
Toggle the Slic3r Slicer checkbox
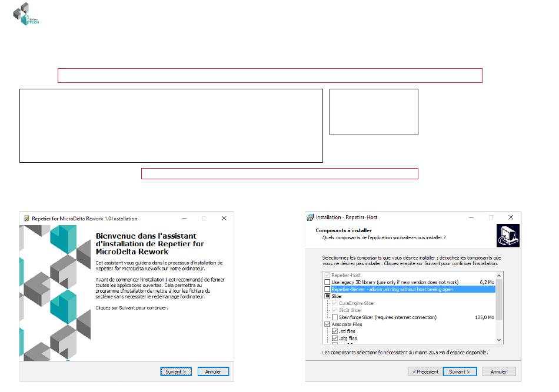coord(334,310)
